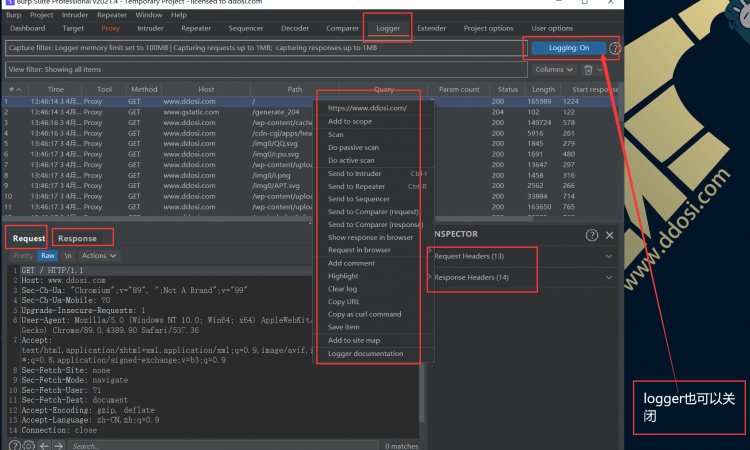Open the Actions dropdown menu
The width and height of the screenshot is (750, 450).
pyautogui.click(x=97, y=256)
